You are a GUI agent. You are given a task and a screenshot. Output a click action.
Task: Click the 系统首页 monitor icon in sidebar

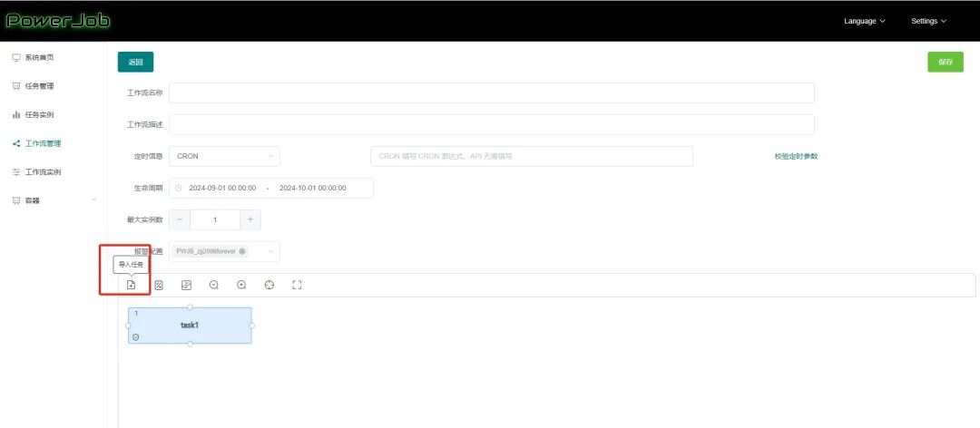(x=16, y=57)
